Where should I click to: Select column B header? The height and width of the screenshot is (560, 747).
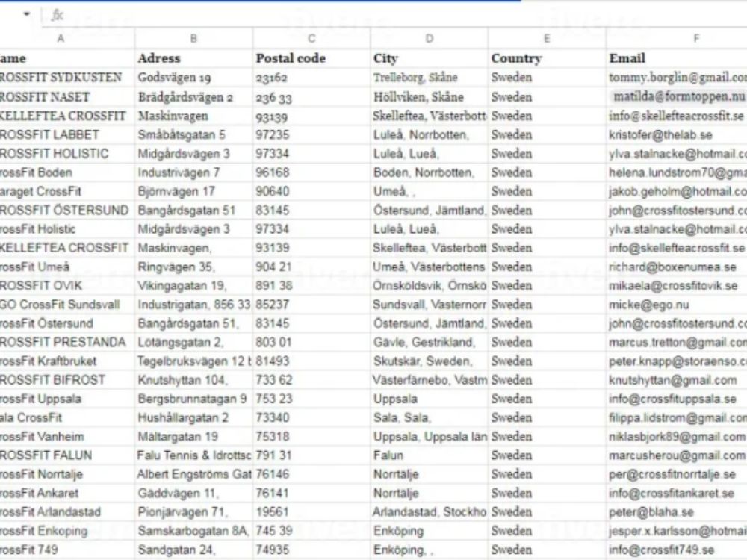tap(194, 39)
